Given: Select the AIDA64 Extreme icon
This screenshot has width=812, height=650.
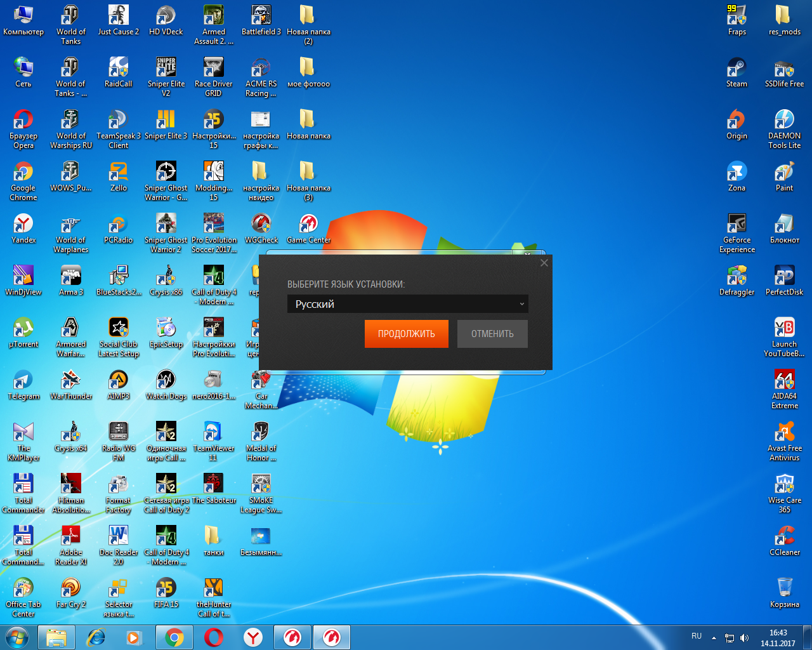Looking at the screenshot, I should [x=784, y=389].
